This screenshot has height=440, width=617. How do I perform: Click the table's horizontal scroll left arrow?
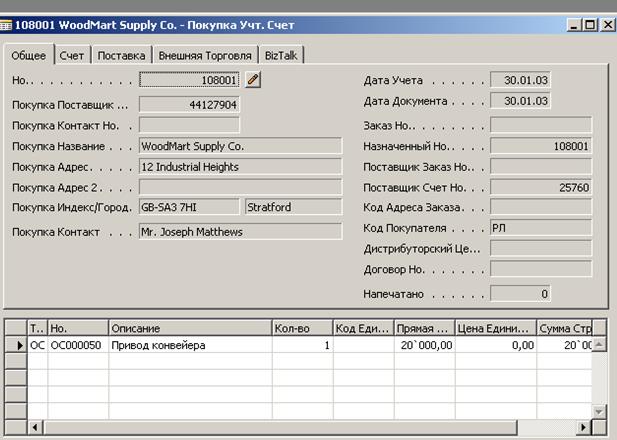pos(36,427)
